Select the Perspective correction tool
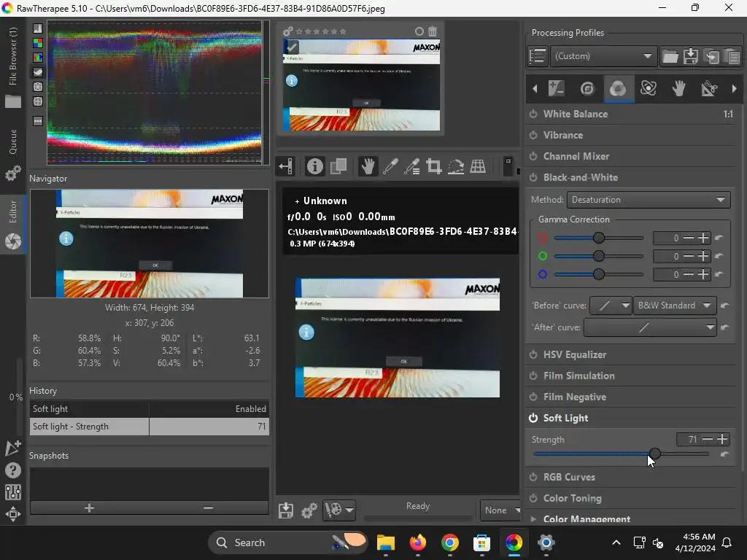Viewport: 747px width, 560px height. pyautogui.click(x=478, y=166)
